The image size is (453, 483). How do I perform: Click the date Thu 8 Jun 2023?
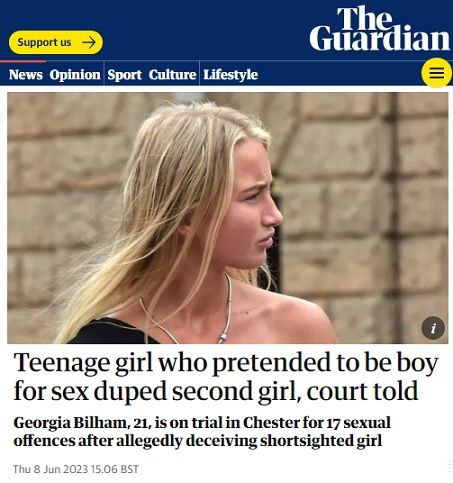(50, 469)
